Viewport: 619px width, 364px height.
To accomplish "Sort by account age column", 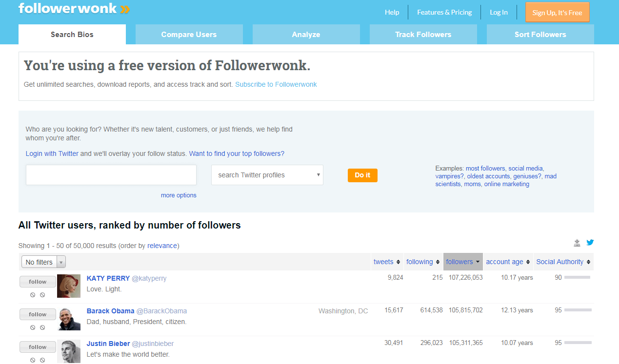I will click(x=508, y=262).
